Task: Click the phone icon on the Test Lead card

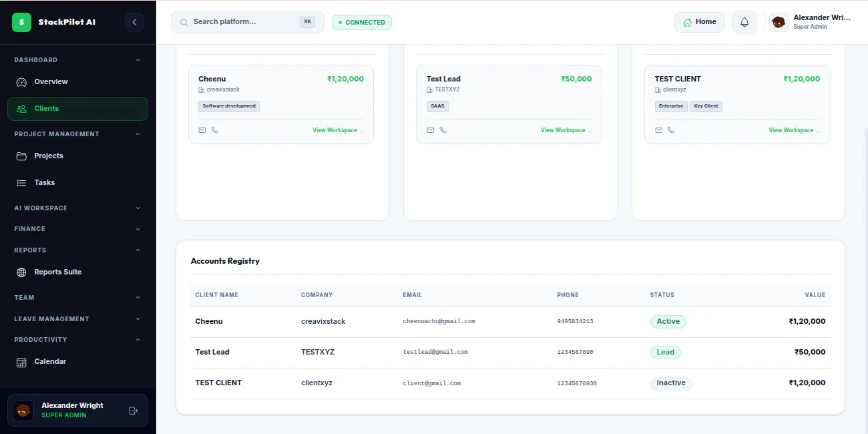Action: tap(443, 130)
